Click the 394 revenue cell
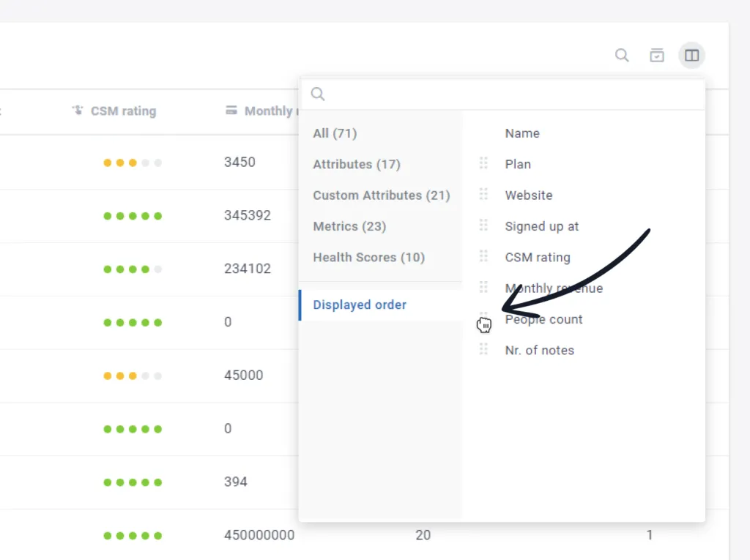750x560 pixels. tap(236, 482)
